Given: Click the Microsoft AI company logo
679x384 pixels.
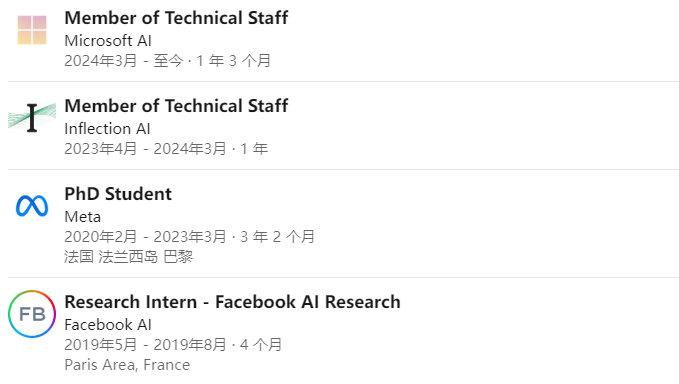Looking at the screenshot, I should coord(32,30).
